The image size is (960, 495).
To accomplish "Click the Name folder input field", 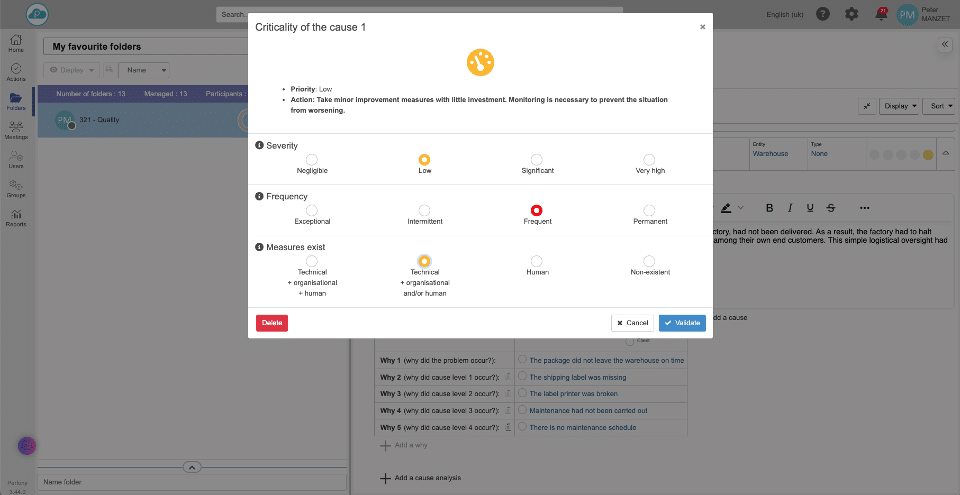I will point(192,482).
